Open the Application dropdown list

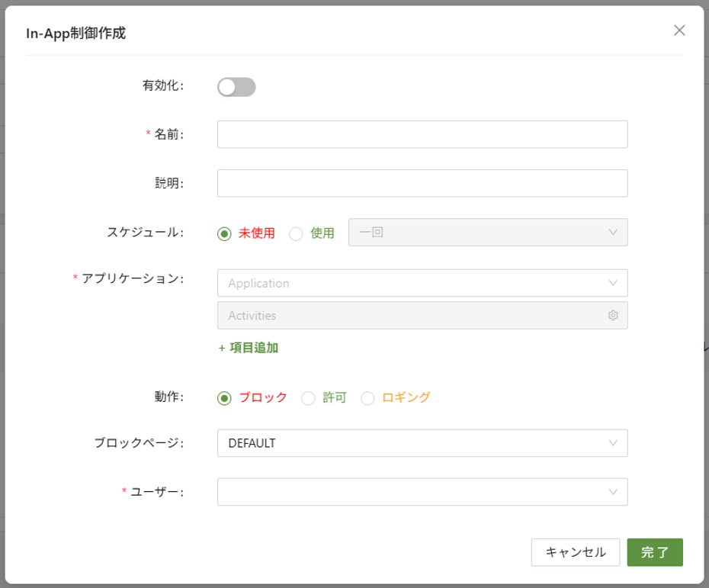412,283
